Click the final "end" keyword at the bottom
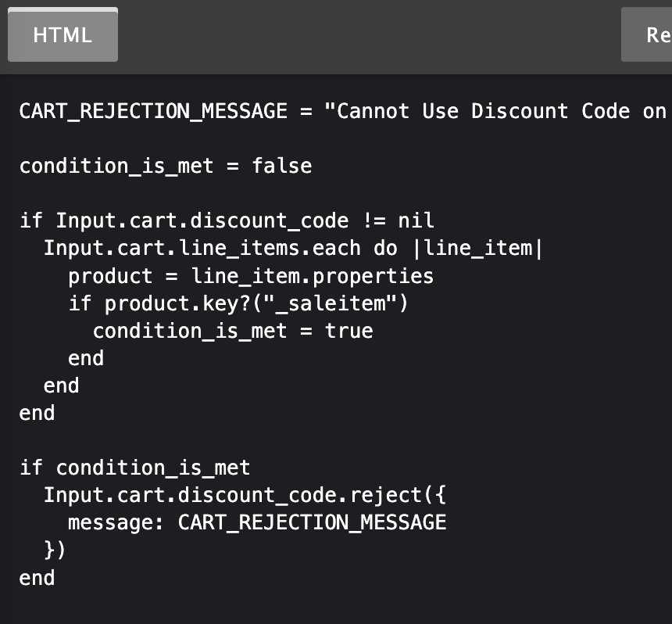The width and height of the screenshot is (672, 624). [37, 578]
